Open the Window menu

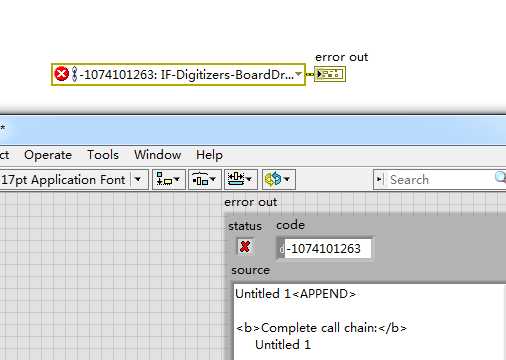(x=157, y=155)
